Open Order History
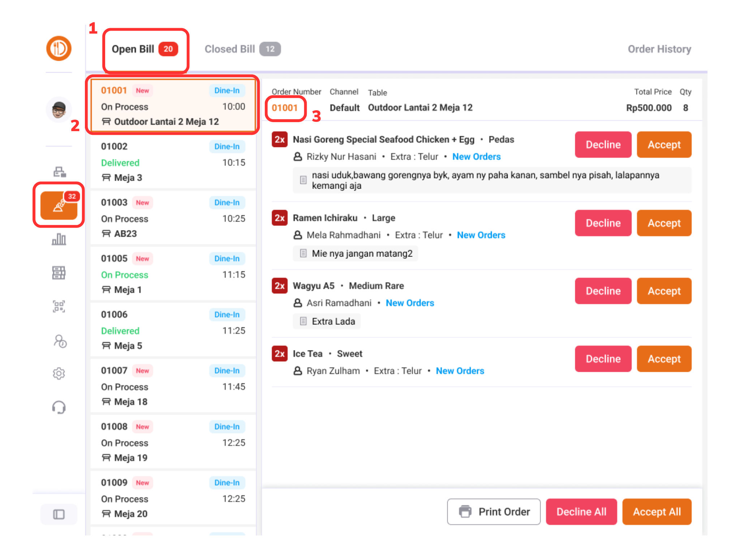Screen dimensions: 740x560 (x=659, y=49)
